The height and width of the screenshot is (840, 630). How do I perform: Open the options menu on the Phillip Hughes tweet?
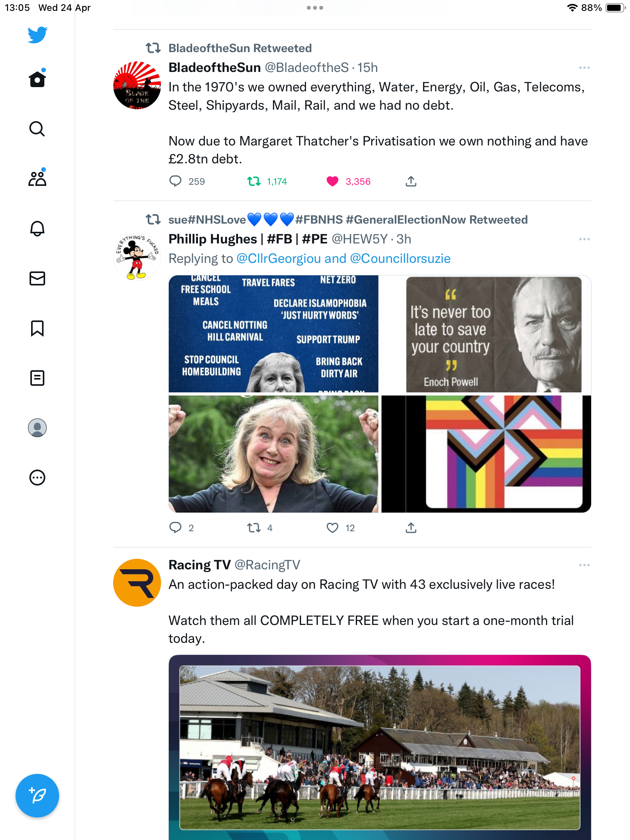tap(584, 239)
